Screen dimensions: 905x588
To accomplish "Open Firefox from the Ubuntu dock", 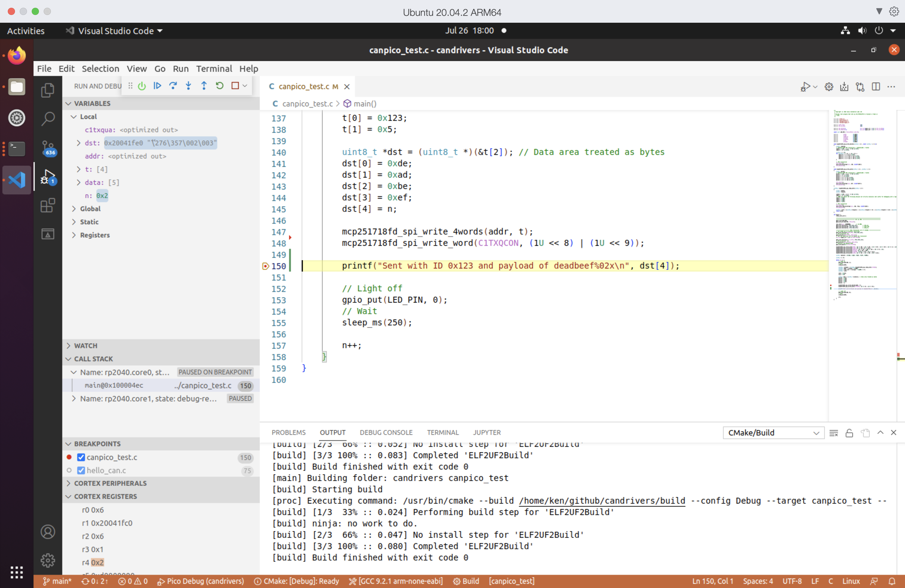I will pos(17,56).
